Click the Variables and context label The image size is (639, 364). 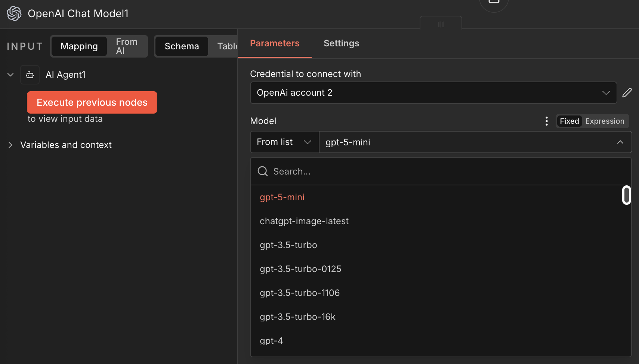66,145
